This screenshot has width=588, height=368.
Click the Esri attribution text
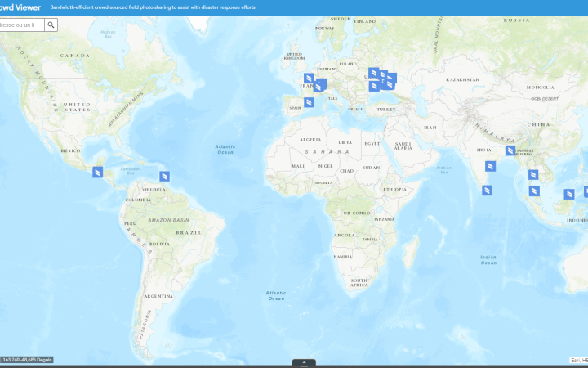(x=579, y=360)
